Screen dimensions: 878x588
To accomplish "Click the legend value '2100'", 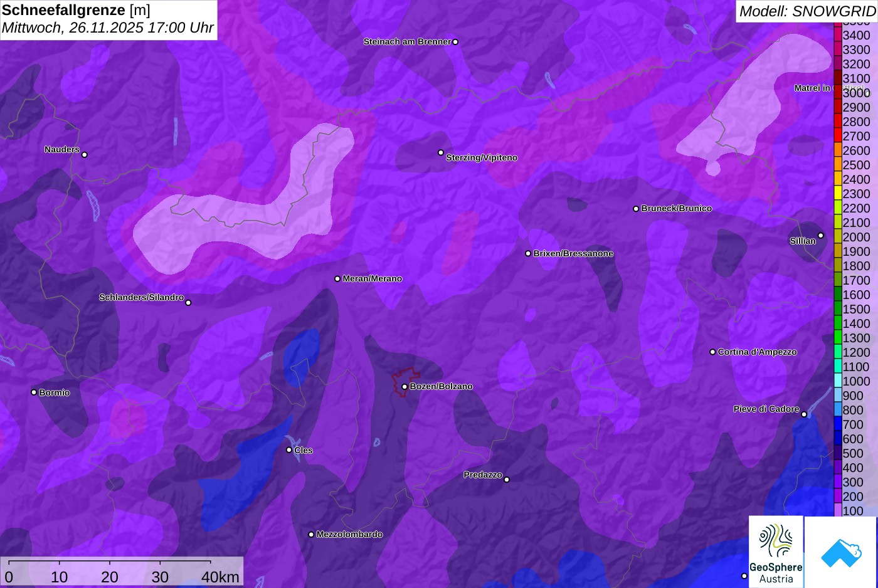I will point(857,223).
